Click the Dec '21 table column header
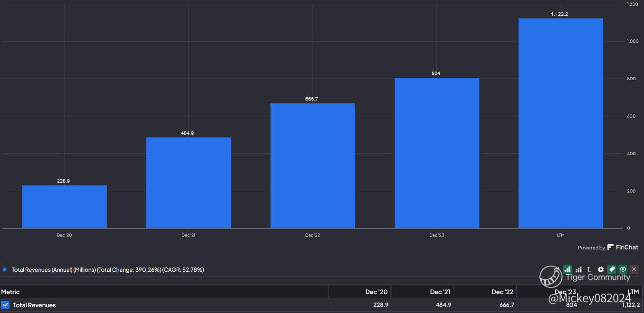644x313 pixels. point(440,292)
